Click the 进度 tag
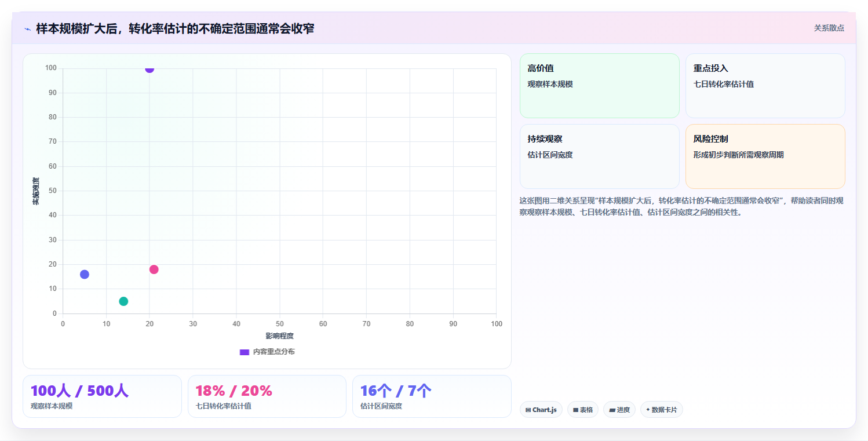868x441 pixels. point(619,410)
